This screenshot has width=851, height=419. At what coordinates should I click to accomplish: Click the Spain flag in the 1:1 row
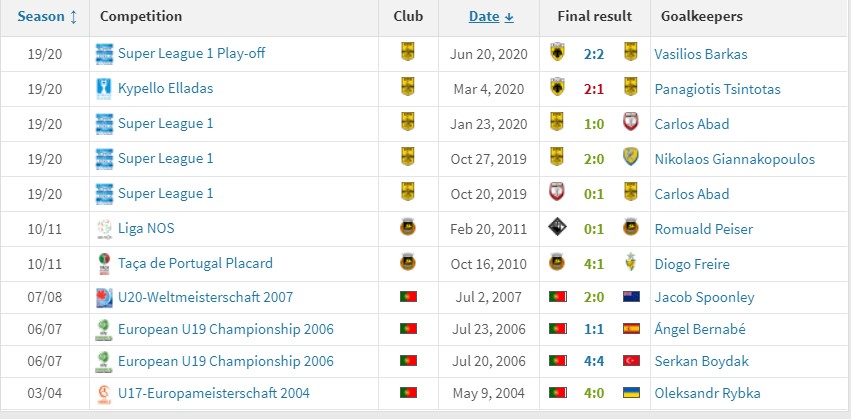point(631,329)
